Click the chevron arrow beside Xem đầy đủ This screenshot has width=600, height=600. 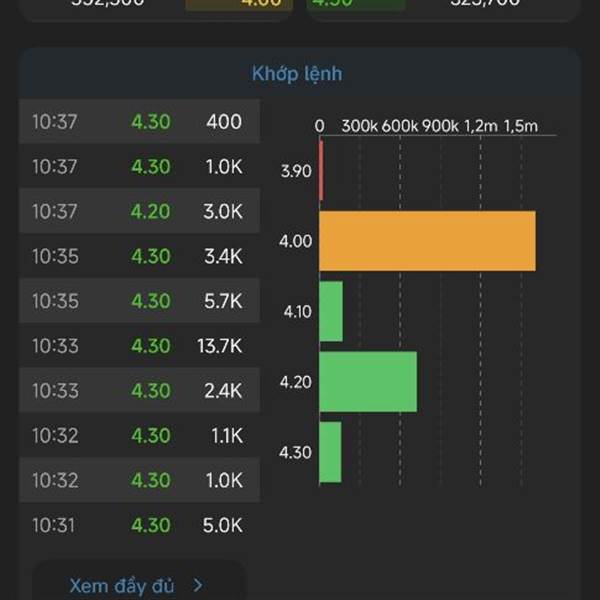pyautogui.click(x=198, y=586)
